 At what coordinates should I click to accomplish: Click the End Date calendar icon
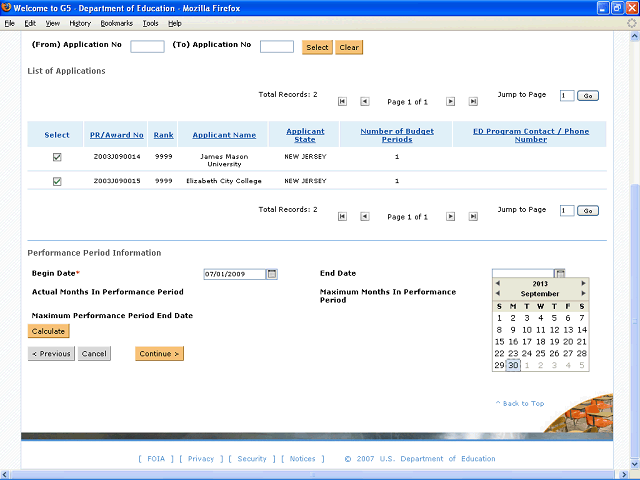pos(560,274)
